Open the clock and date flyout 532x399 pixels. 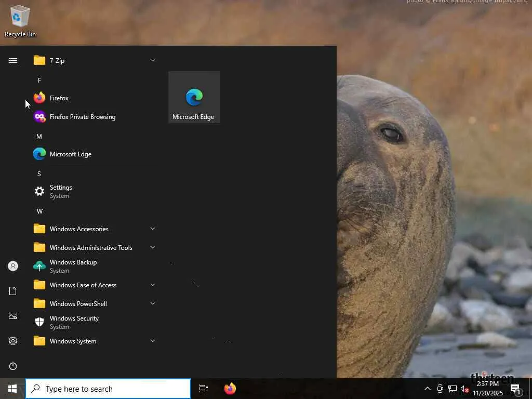(488, 389)
